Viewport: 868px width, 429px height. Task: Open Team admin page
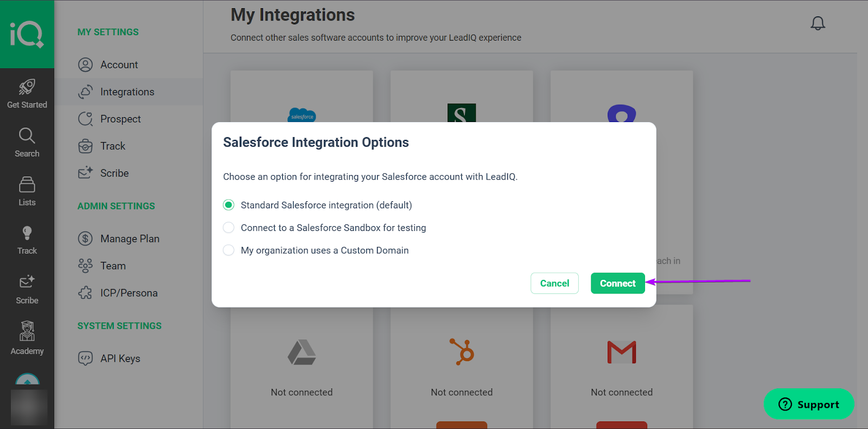pyautogui.click(x=113, y=266)
